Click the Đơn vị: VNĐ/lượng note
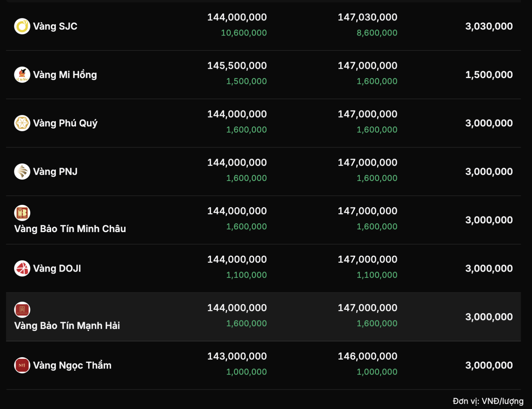Image resolution: width=532 pixels, height=409 pixels. tap(488, 401)
